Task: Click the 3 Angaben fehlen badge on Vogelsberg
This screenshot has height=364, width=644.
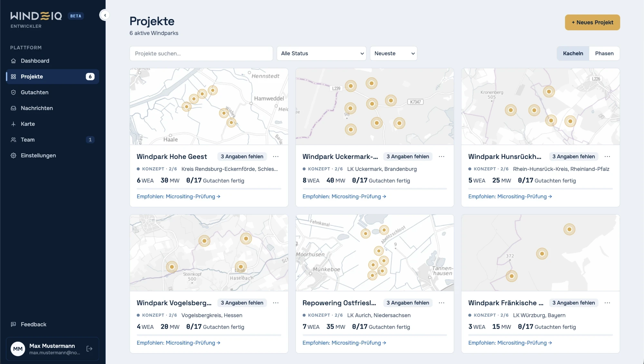Action: pos(242,303)
